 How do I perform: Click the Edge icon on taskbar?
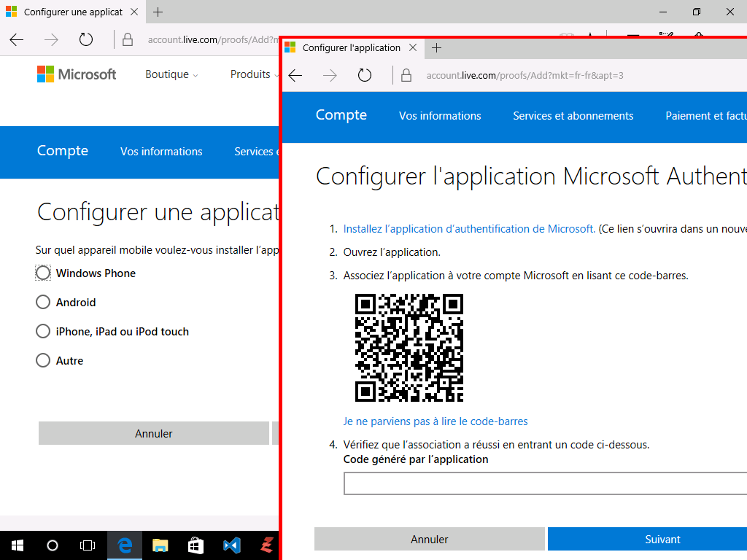pos(124,545)
